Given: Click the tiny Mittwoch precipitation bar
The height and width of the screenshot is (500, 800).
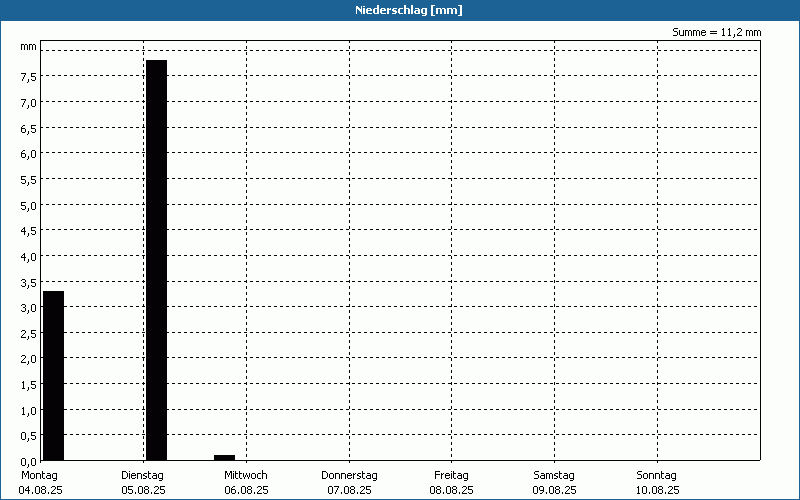Looking at the screenshot, I should (x=224, y=458).
